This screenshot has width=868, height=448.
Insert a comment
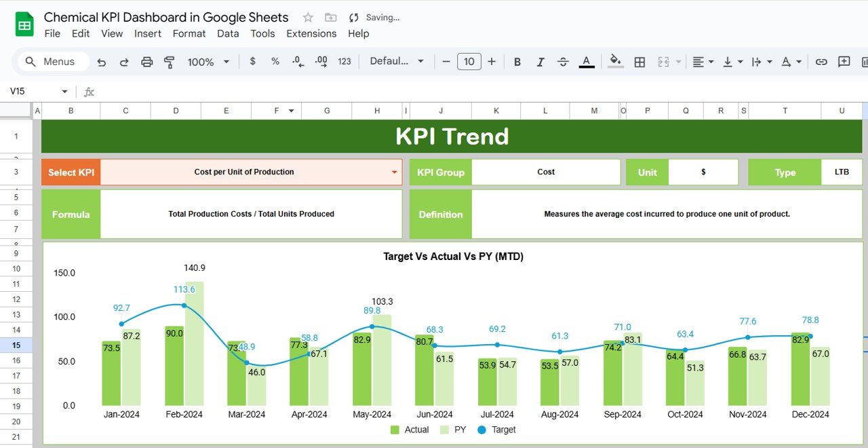pos(844,62)
